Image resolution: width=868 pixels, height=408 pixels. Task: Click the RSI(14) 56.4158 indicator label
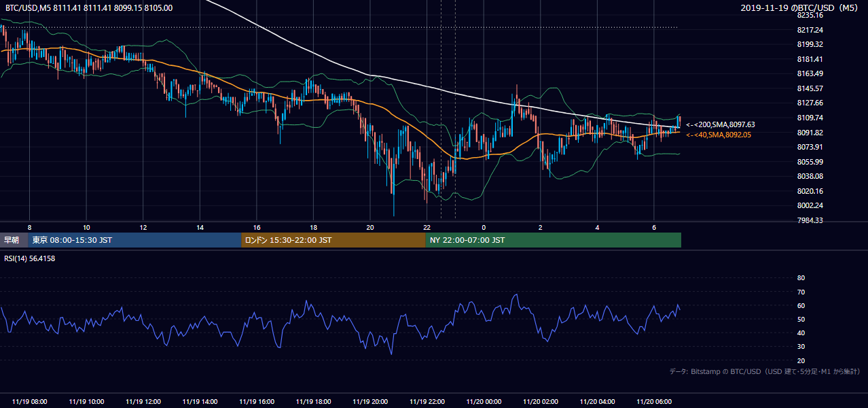[x=29, y=258]
